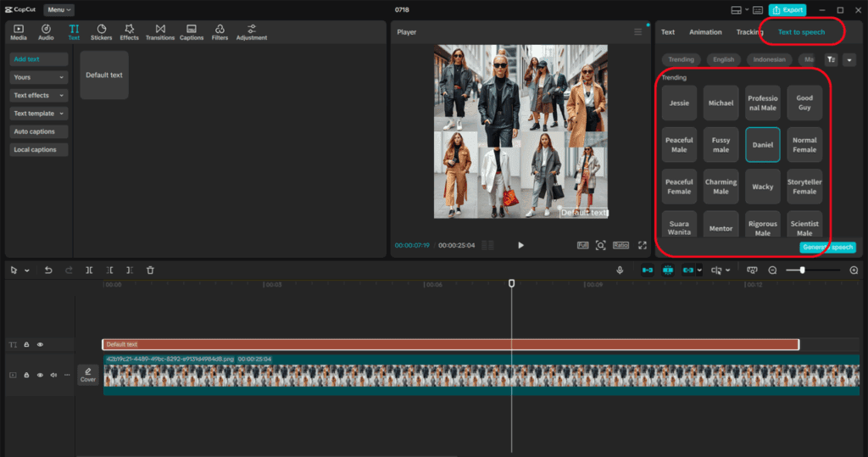Viewport: 868px width, 457px height.
Task: Open the Player panel hamburger menu
Action: pos(637,32)
